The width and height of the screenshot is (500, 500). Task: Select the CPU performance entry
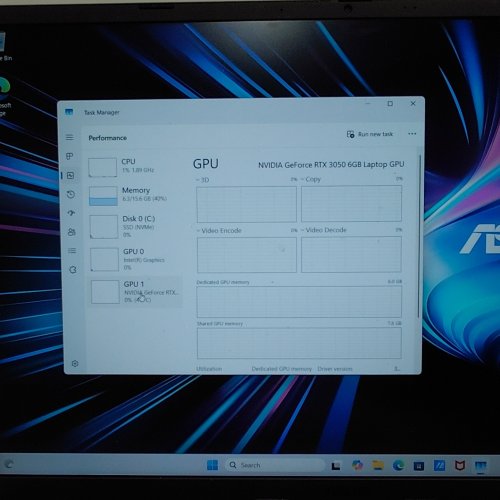point(134,166)
